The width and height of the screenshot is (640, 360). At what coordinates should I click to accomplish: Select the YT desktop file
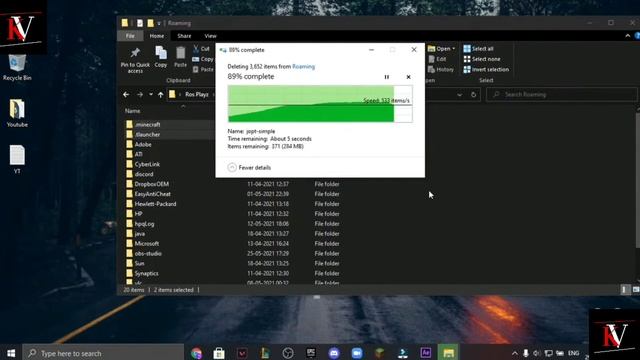point(17,159)
